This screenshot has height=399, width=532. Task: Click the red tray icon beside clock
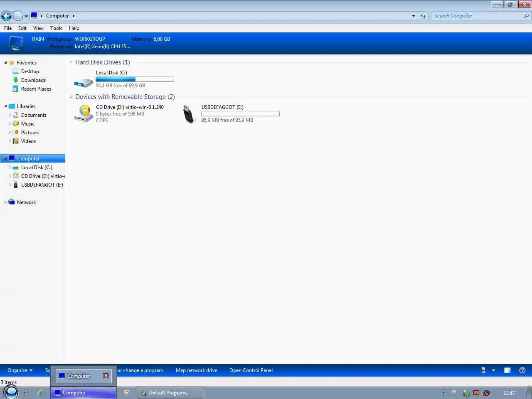click(x=486, y=393)
